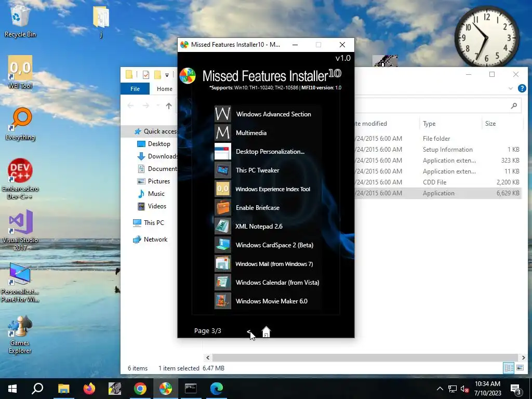The image size is (532, 399).
Task: Select Network in Explorer sidebar
Action: (x=150, y=240)
